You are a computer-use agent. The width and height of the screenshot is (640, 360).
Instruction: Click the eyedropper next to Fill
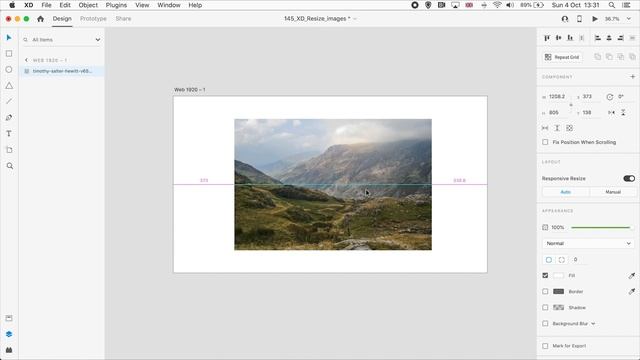(631, 276)
